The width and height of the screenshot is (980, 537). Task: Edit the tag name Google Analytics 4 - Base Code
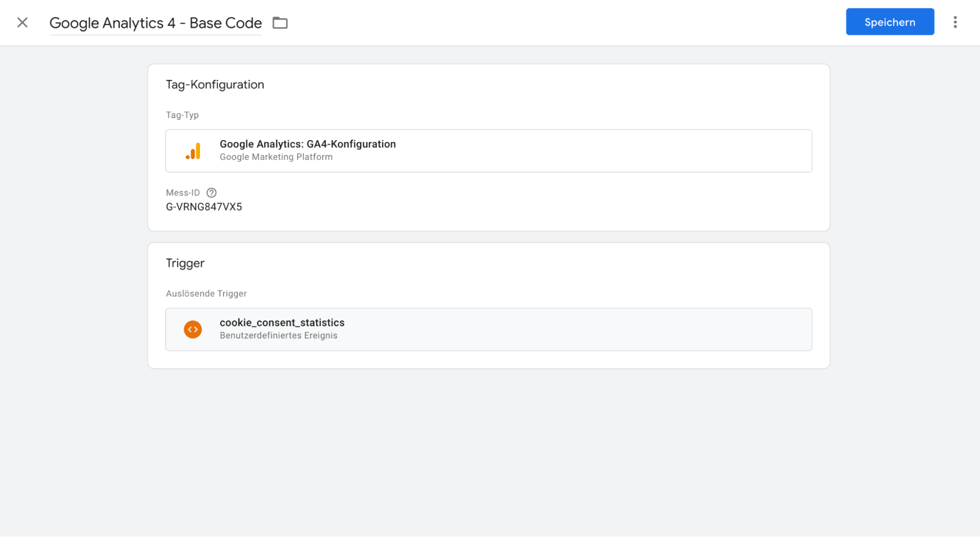point(155,23)
